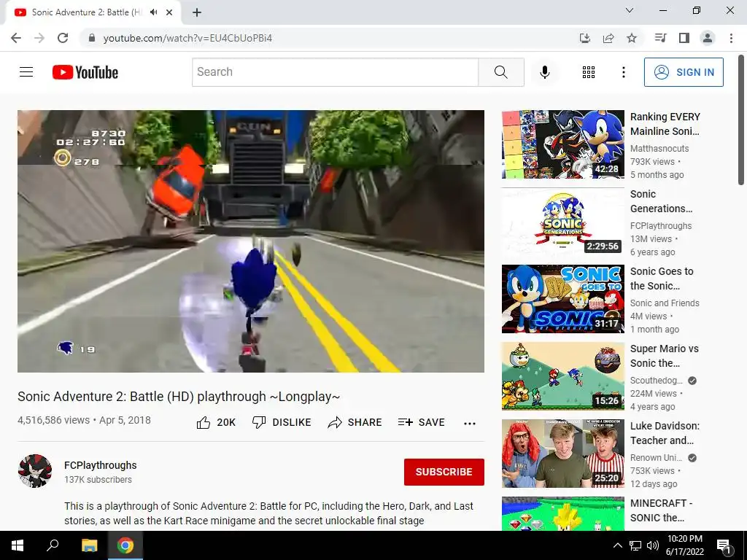Dislike the video
The width and height of the screenshot is (747, 560).
pos(282,422)
